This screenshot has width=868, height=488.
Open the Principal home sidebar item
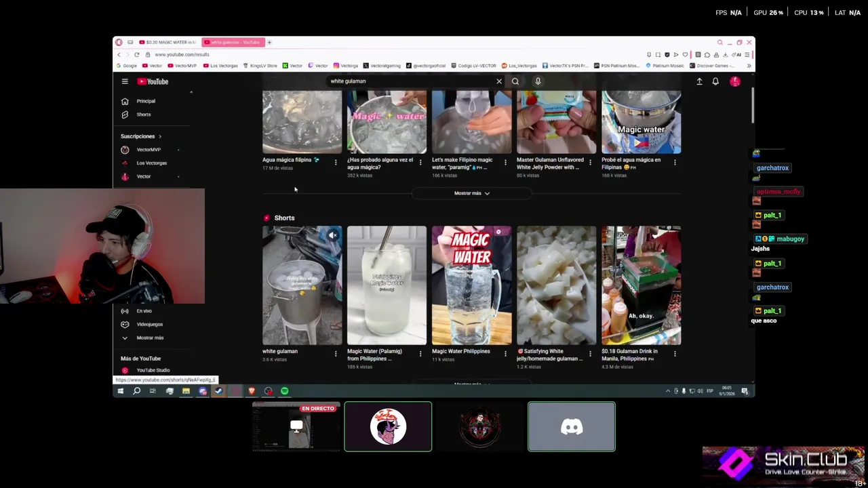153,101
